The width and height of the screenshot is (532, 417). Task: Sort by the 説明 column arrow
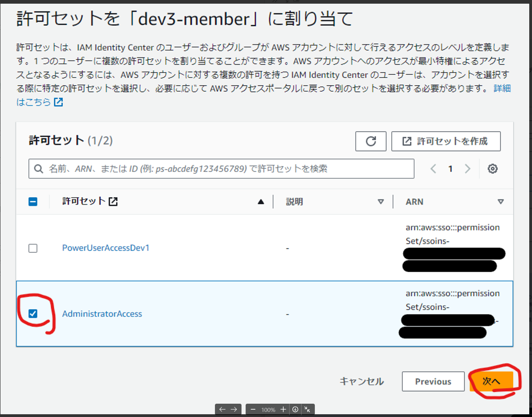(381, 202)
